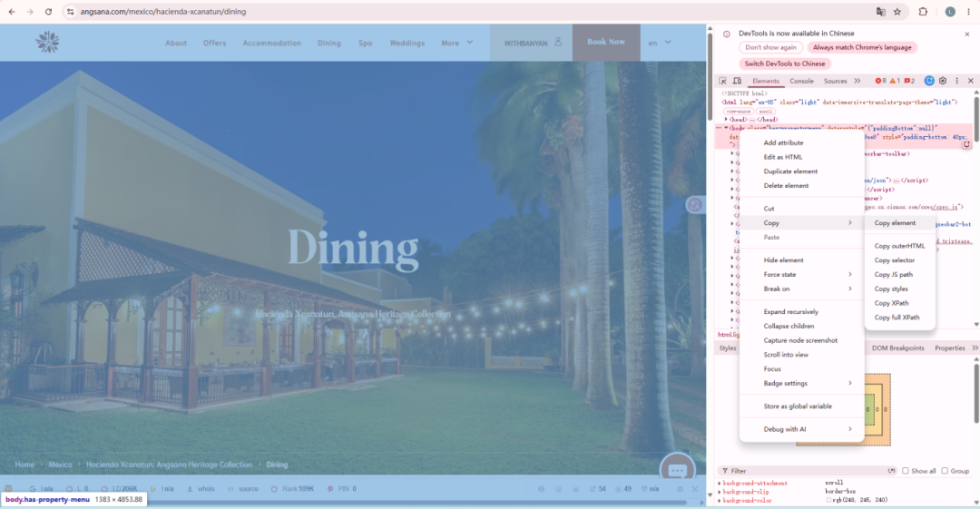Click the browser forward arrow

pos(29,11)
